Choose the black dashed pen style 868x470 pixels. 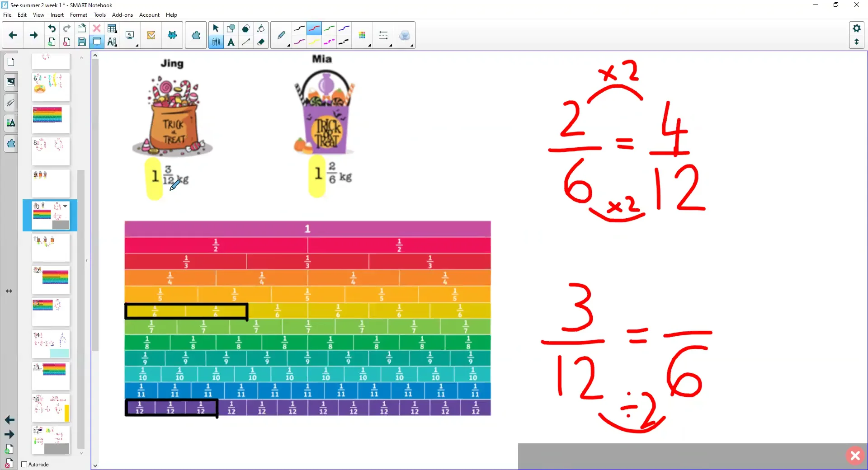click(x=344, y=42)
